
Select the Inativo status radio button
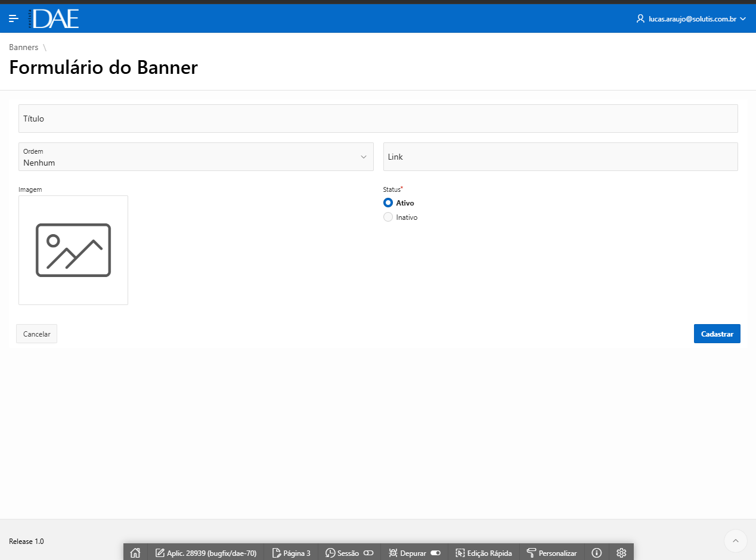[x=388, y=217]
